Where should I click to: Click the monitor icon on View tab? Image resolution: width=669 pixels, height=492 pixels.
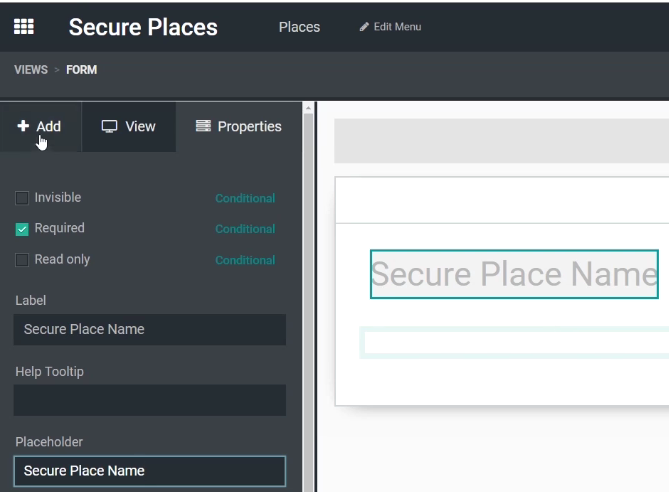coord(109,126)
